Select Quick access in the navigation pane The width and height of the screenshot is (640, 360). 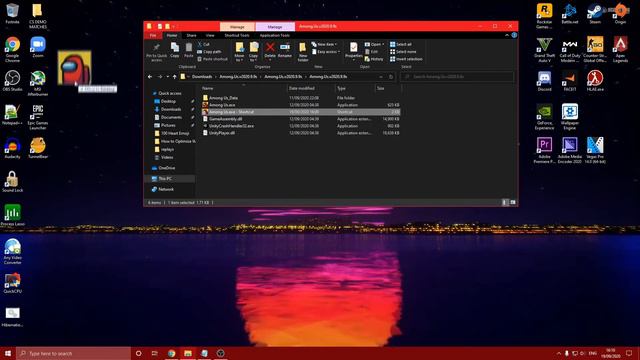169,93
